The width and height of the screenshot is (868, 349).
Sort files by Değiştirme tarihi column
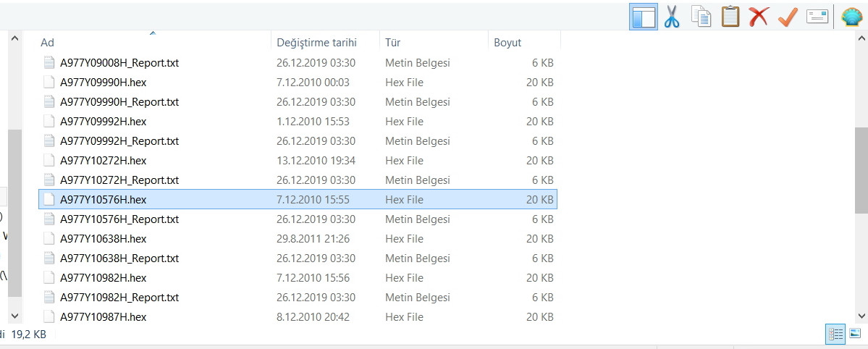coord(316,43)
